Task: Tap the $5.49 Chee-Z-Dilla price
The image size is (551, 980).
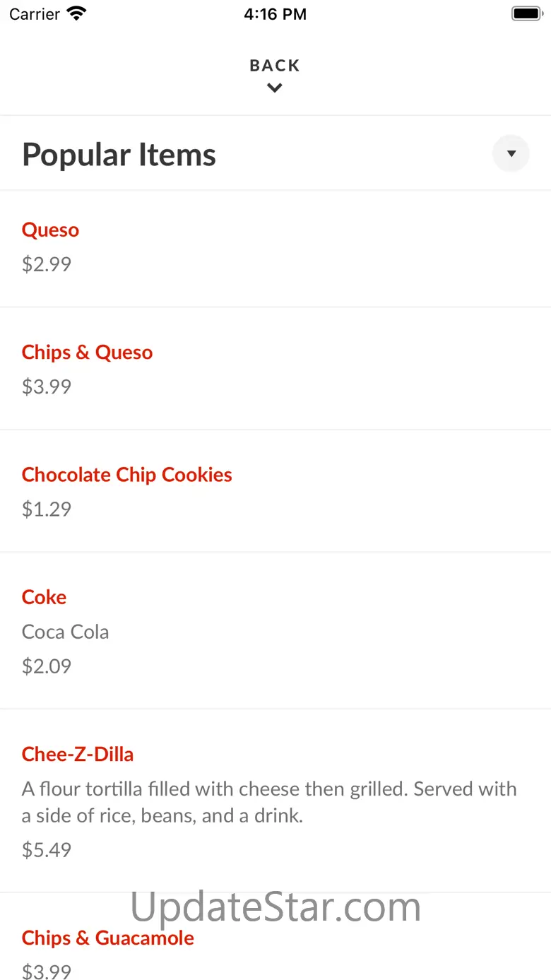Action: [x=47, y=850]
